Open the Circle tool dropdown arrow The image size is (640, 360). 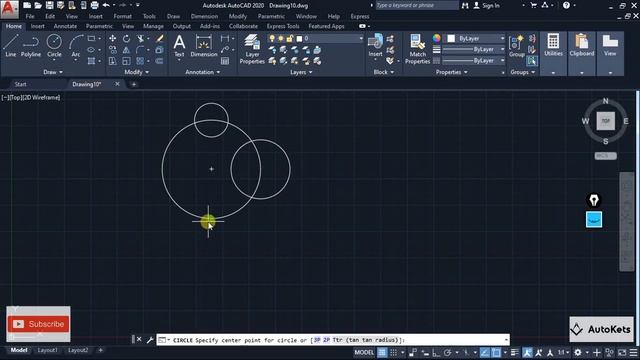click(54, 60)
